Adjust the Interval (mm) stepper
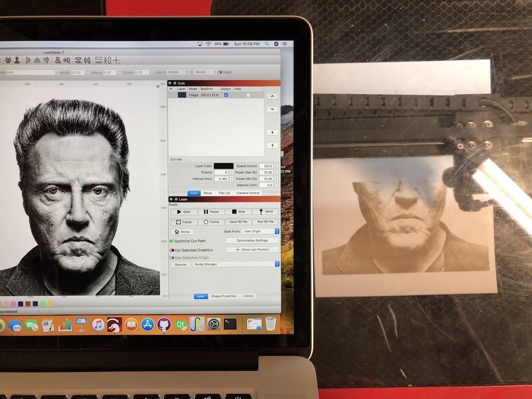 tap(231, 179)
